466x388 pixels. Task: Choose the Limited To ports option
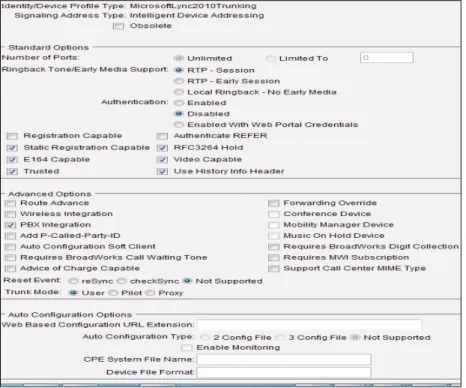[x=271, y=59]
